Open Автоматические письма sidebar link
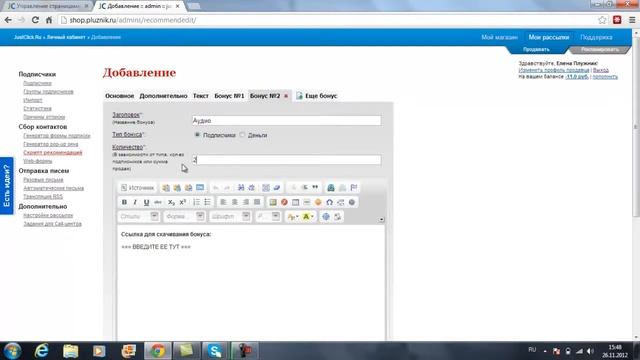The height and width of the screenshot is (360, 640). coord(53,188)
